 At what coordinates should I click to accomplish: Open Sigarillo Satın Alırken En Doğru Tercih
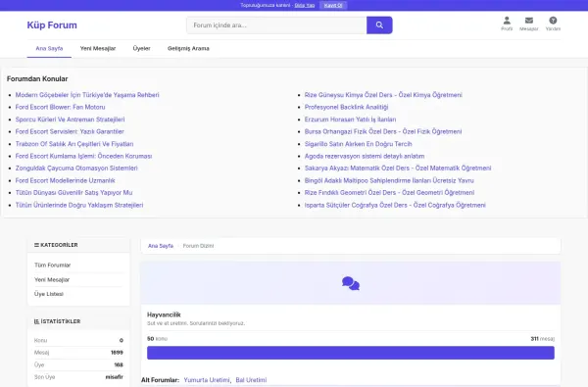pyautogui.click(x=358, y=144)
